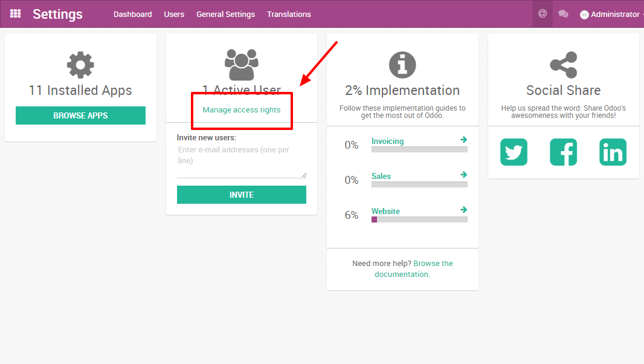
Task: Click the Website progress bar
Action: click(x=419, y=219)
